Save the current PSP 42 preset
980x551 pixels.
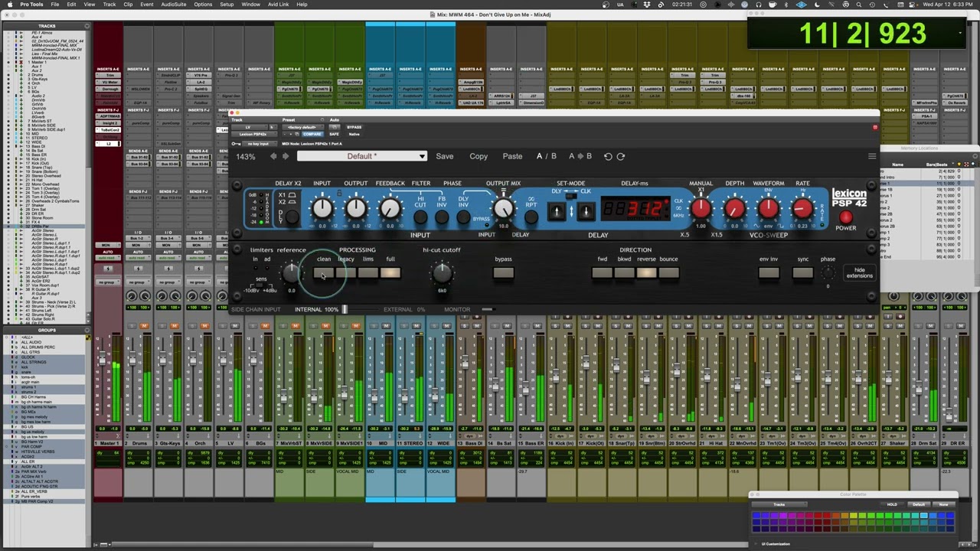[x=444, y=156]
